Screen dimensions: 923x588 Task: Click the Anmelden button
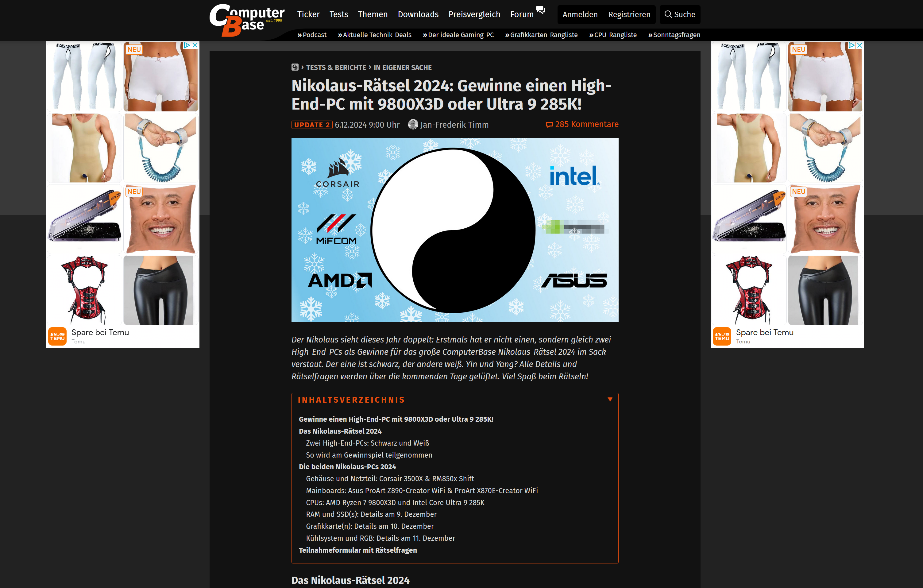(580, 14)
